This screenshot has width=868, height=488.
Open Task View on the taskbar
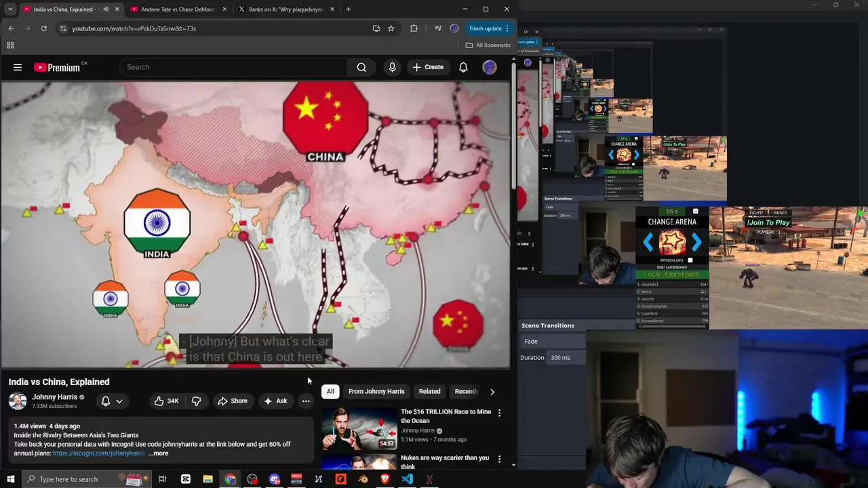click(x=163, y=479)
